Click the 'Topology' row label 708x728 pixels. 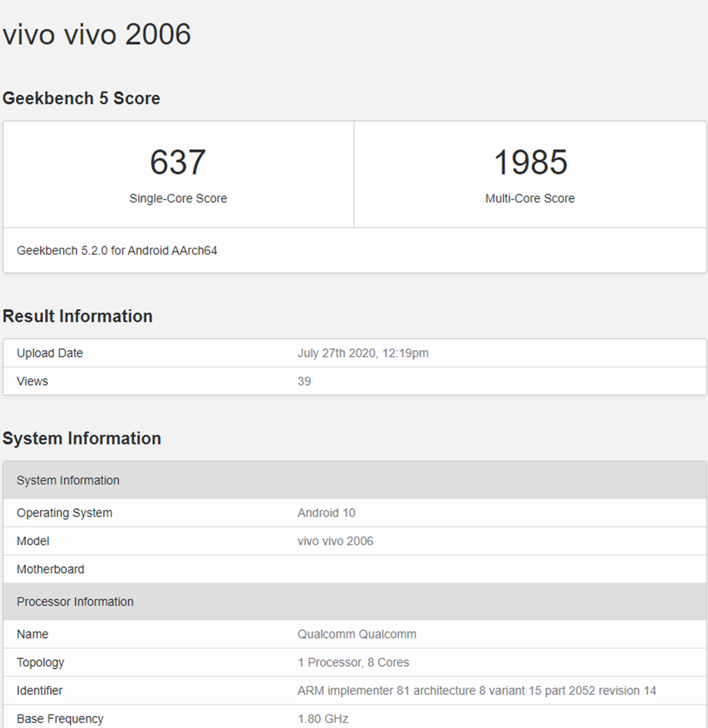pos(40,663)
